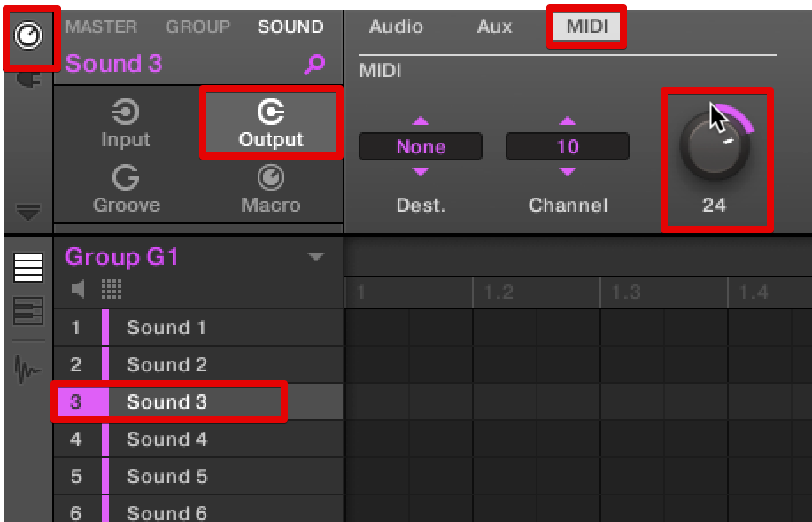Toggle the pad view grid icon

click(x=112, y=288)
